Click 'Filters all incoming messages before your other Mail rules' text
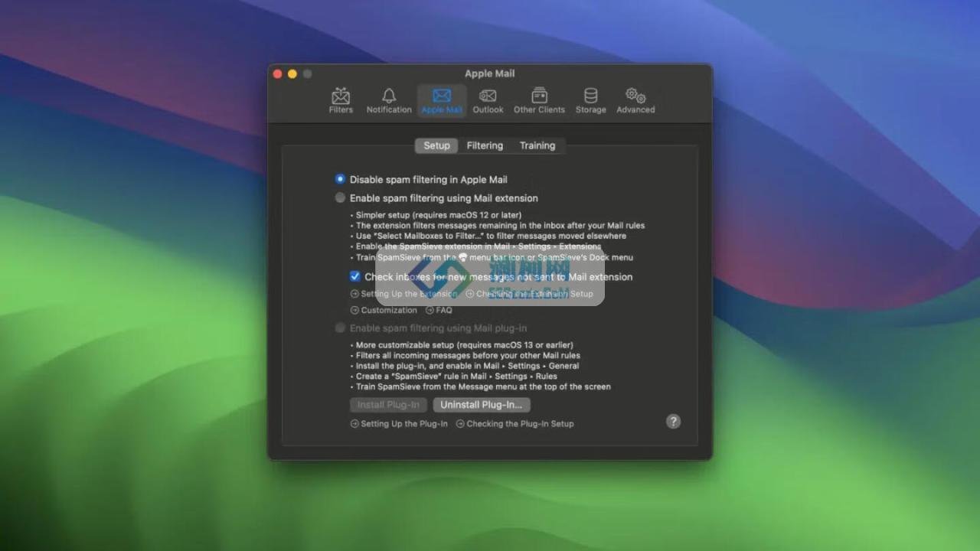 [468, 355]
